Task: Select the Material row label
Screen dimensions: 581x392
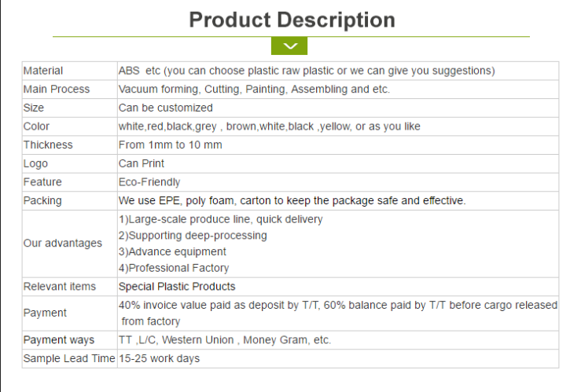Action: (43, 71)
